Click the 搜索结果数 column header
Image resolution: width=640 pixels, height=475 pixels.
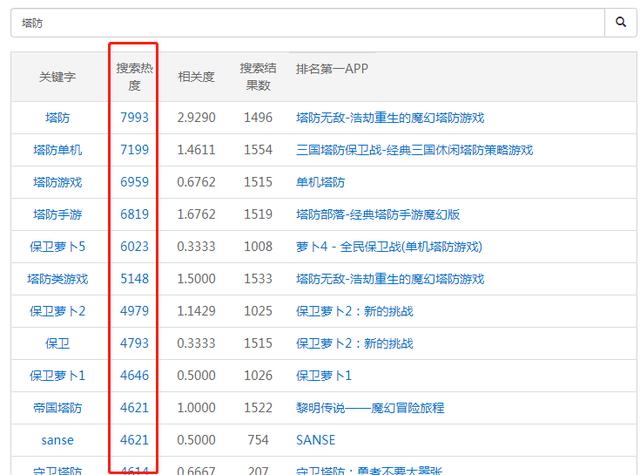(x=258, y=77)
